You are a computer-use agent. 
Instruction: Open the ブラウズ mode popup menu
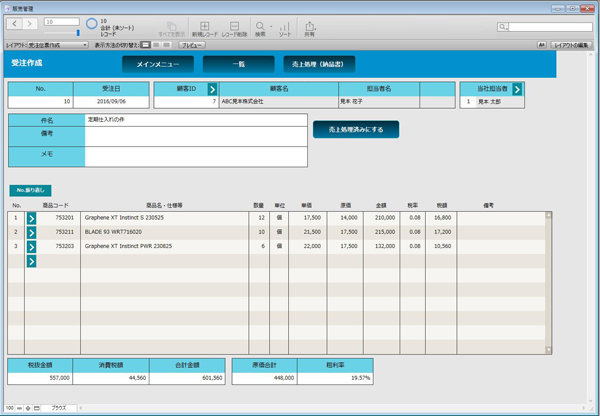coord(59,408)
